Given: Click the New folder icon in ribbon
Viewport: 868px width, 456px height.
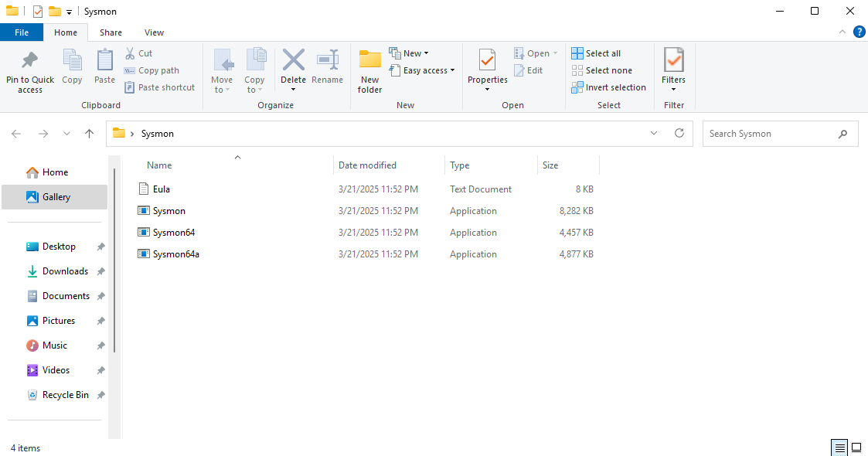Looking at the screenshot, I should (369, 61).
